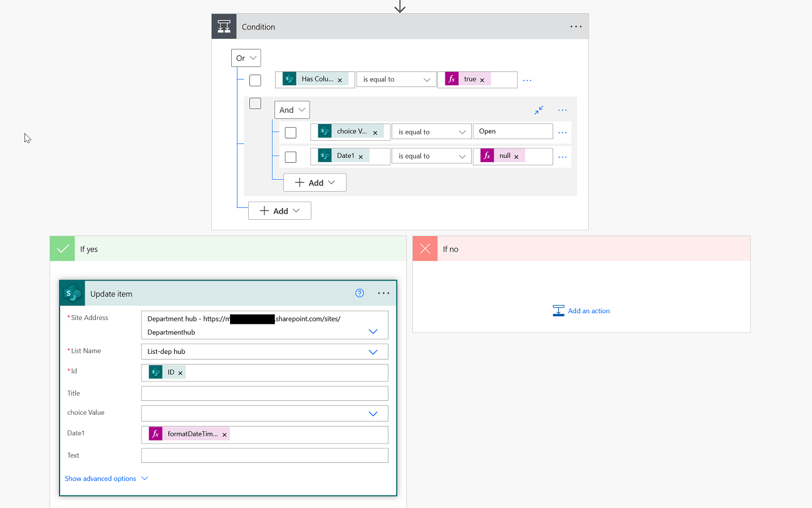Click Add inside the And group
Image resolution: width=812 pixels, height=508 pixels.
point(315,182)
